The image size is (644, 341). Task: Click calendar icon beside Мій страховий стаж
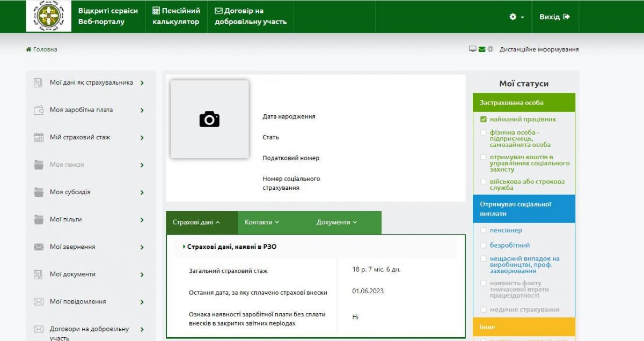(x=39, y=137)
